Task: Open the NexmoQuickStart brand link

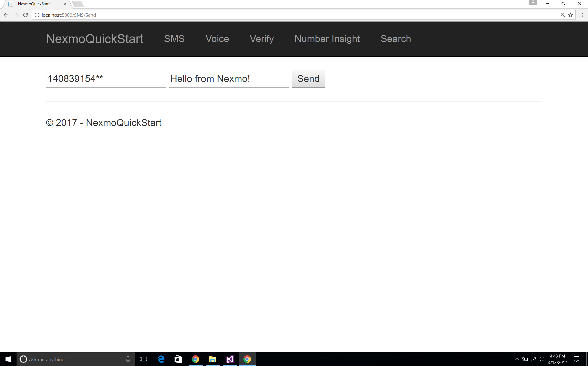Action: [x=95, y=39]
